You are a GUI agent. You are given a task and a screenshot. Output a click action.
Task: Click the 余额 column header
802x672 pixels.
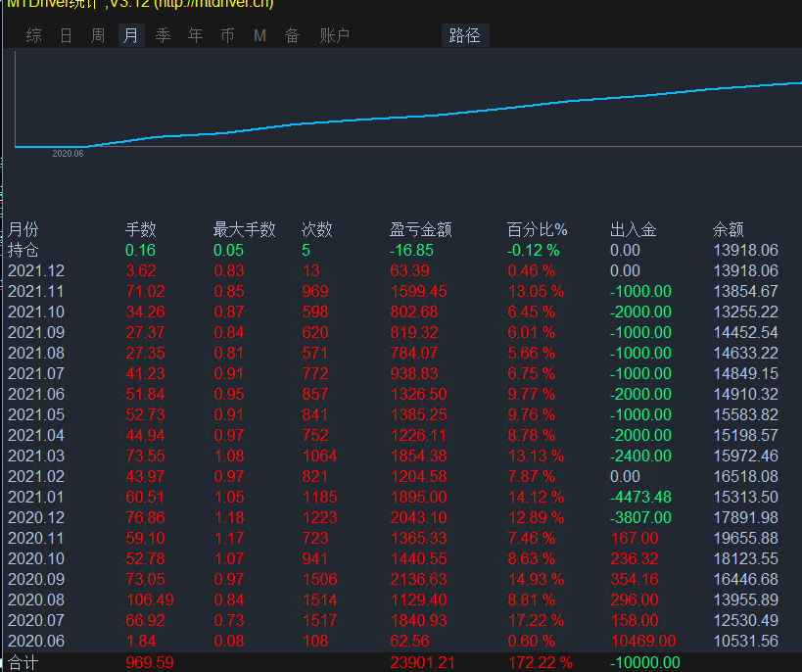click(728, 229)
